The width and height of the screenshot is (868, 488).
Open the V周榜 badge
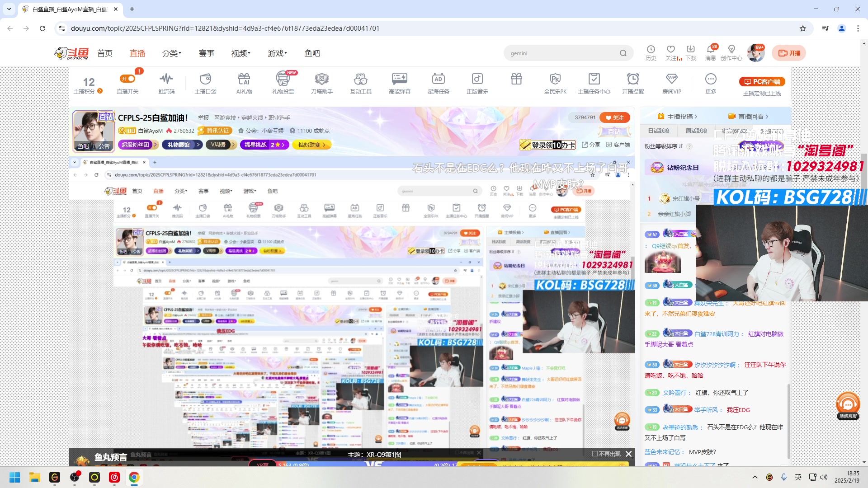pyautogui.click(x=221, y=145)
